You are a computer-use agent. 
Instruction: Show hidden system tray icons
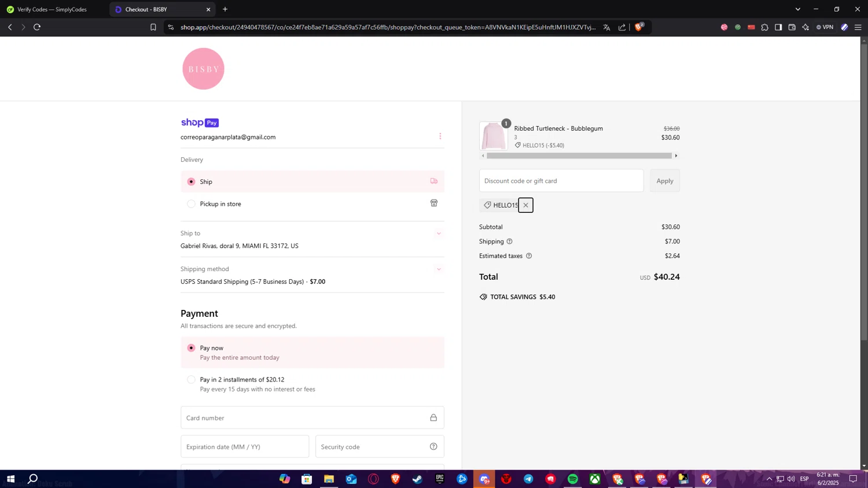point(769,479)
